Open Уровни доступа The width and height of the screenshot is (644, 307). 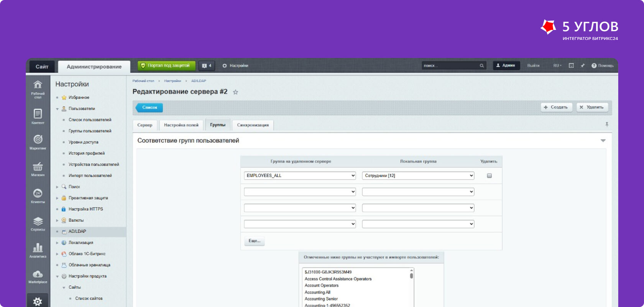click(x=83, y=142)
